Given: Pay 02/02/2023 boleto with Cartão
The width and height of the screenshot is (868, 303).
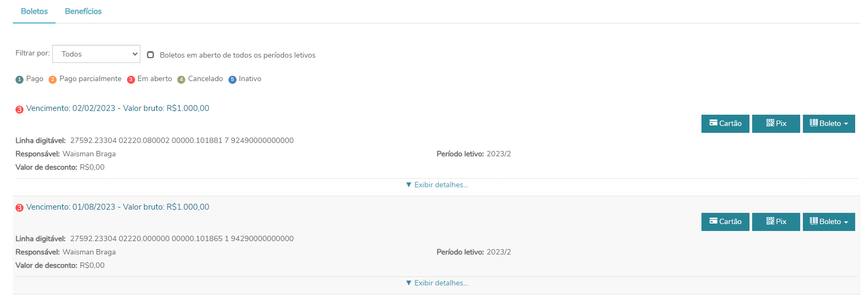Looking at the screenshot, I should click(725, 124).
